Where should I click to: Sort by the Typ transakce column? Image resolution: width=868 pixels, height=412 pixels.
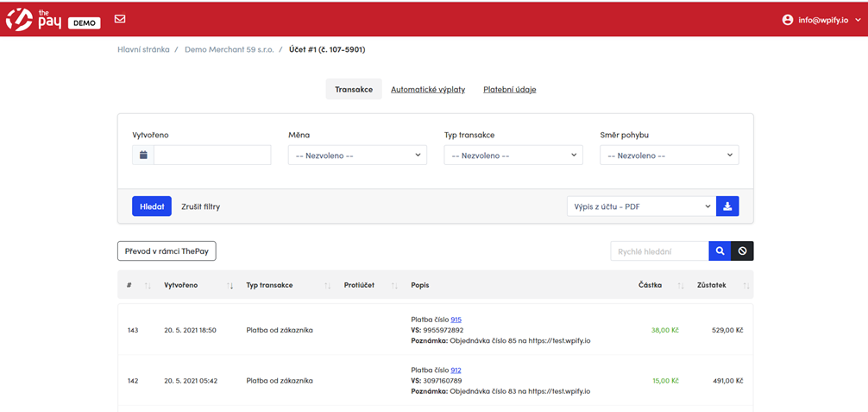tap(327, 285)
